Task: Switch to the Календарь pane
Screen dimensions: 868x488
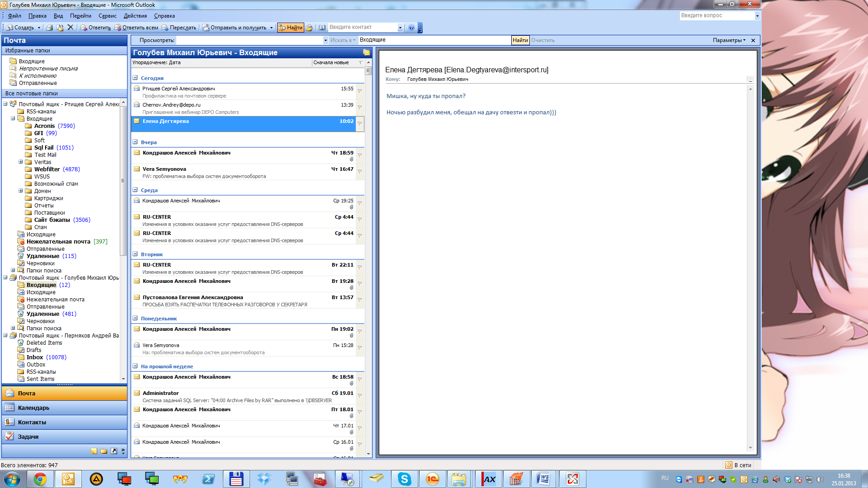Action: pyautogui.click(x=33, y=408)
